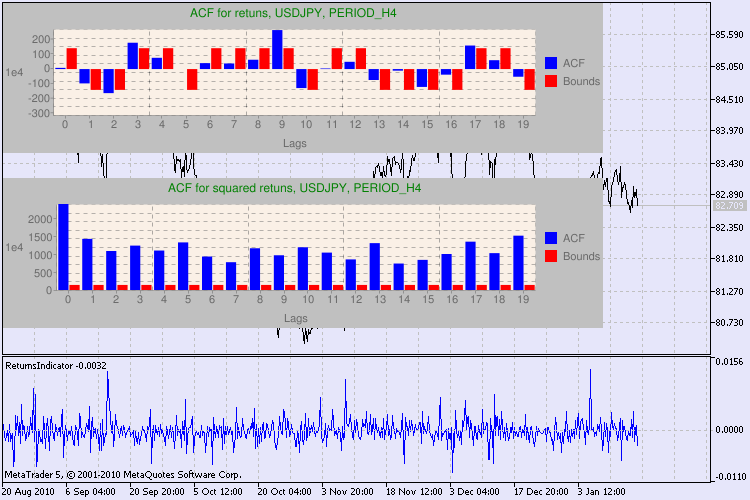
Task: Click the '18 Nov 12:00' time label
Action: point(414,492)
